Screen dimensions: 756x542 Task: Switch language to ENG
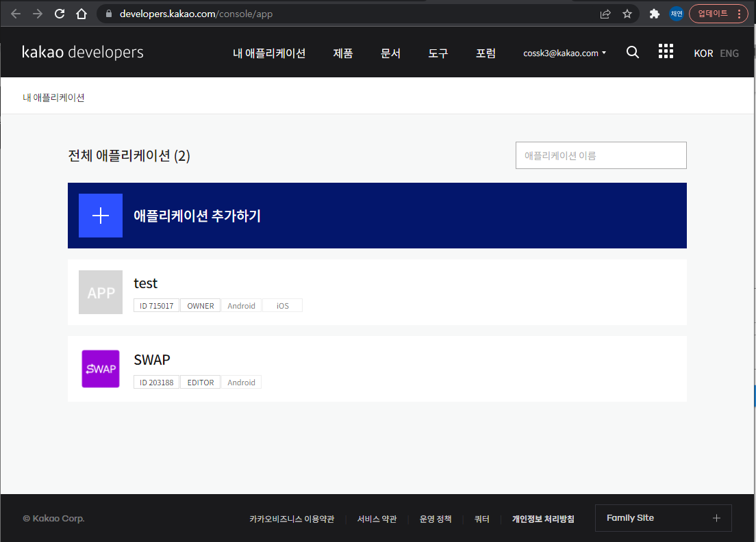pyautogui.click(x=729, y=53)
